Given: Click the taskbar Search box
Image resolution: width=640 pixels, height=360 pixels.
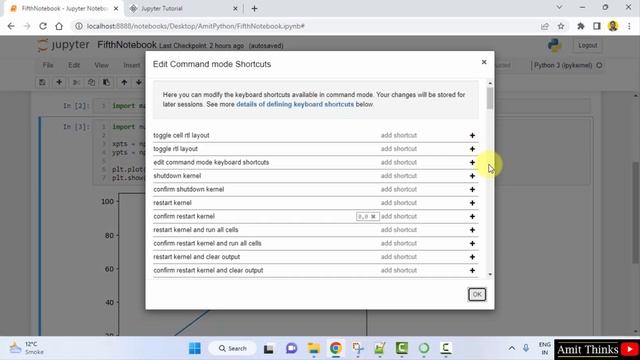Looking at the screenshot, I should pyautogui.click(x=233, y=348).
